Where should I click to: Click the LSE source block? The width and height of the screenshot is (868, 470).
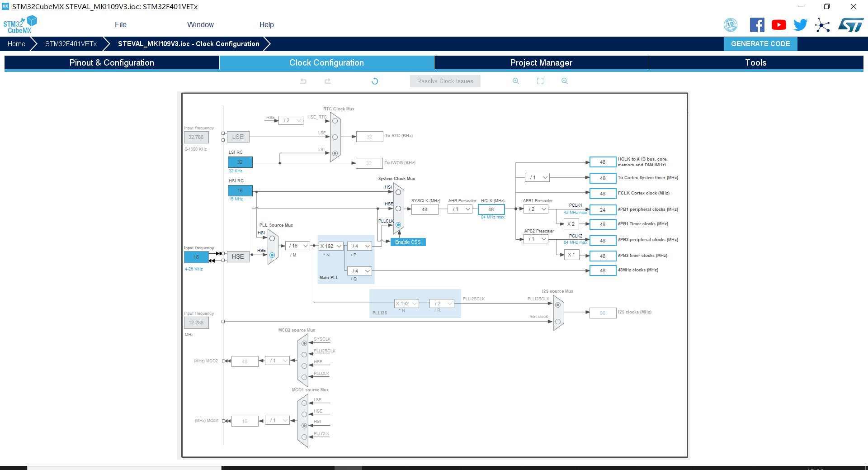(x=238, y=137)
